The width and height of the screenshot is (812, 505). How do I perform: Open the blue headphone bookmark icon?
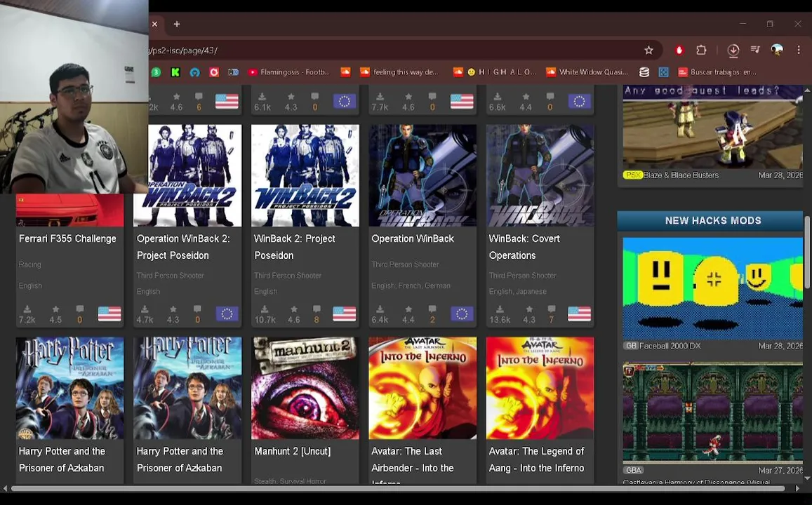click(x=194, y=72)
